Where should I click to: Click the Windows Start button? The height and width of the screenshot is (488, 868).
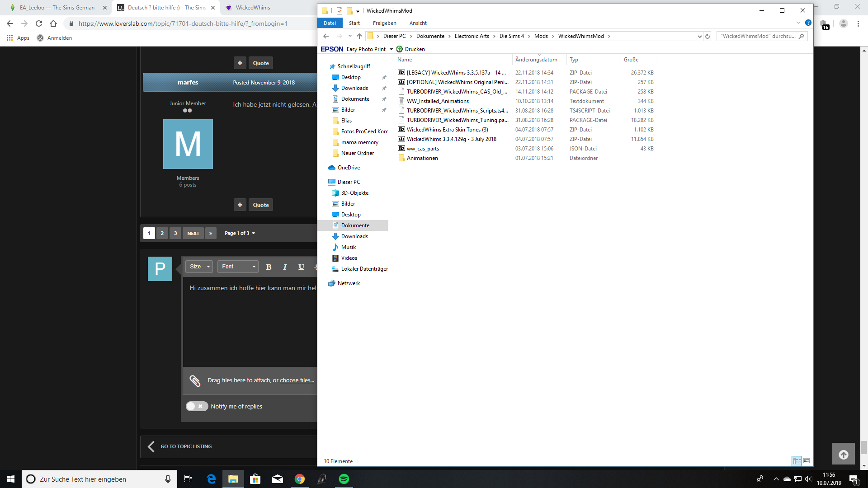tap(11, 479)
